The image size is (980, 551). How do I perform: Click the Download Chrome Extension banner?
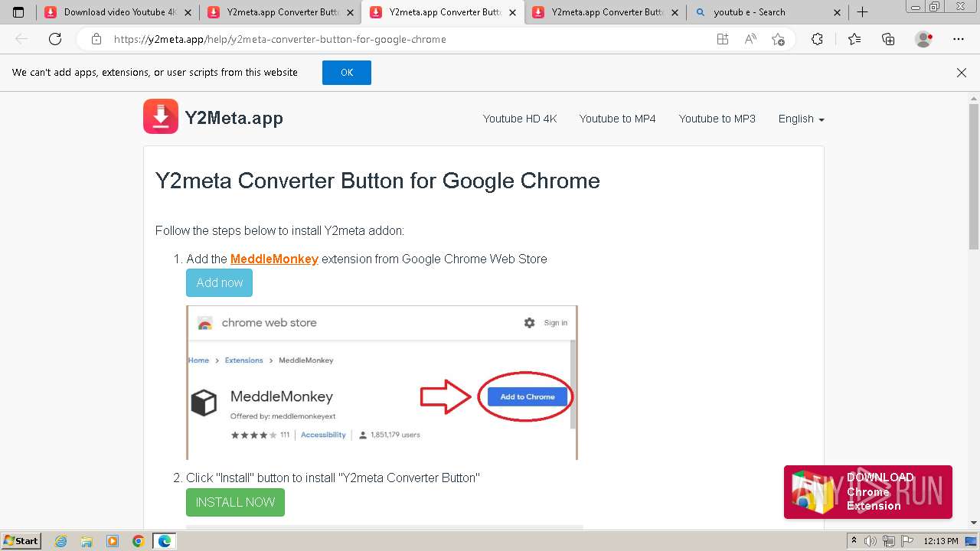868,492
